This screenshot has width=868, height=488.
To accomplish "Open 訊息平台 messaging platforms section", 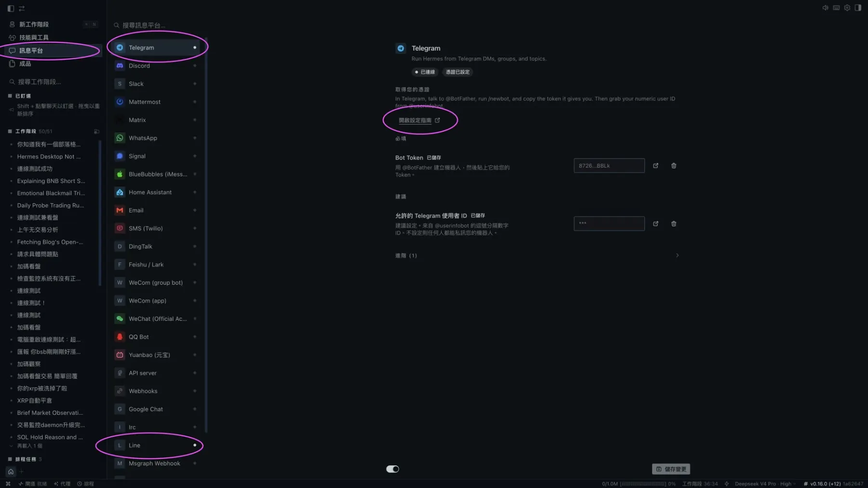I will tap(52, 50).
